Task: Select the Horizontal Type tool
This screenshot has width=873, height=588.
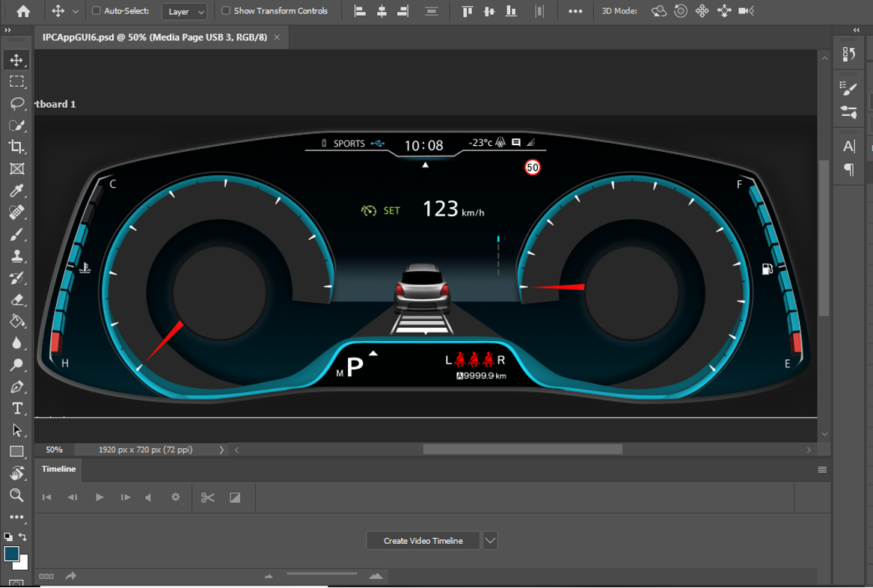Action: click(x=16, y=408)
